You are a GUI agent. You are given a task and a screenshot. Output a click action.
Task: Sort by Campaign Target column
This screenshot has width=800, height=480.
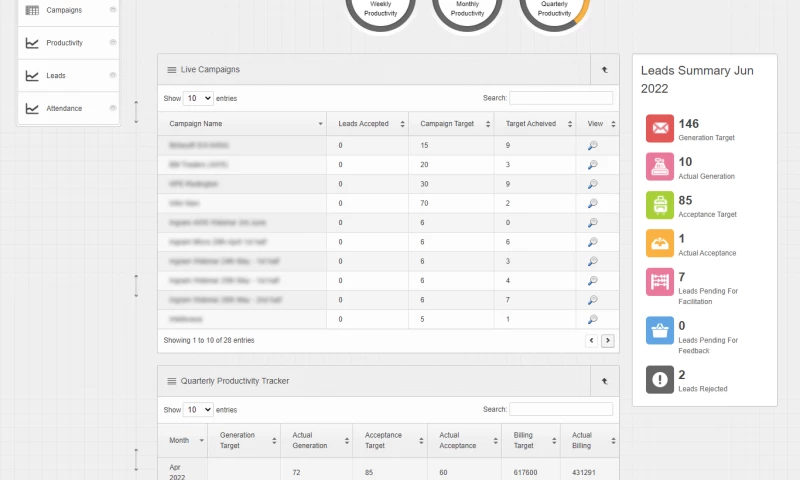(451, 123)
